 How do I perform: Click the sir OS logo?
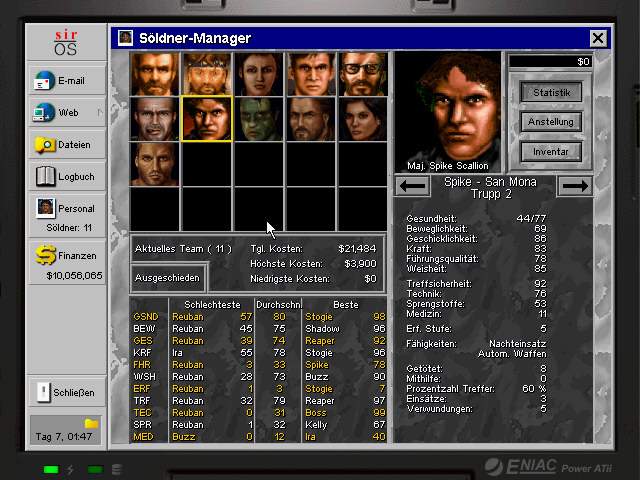click(66, 42)
